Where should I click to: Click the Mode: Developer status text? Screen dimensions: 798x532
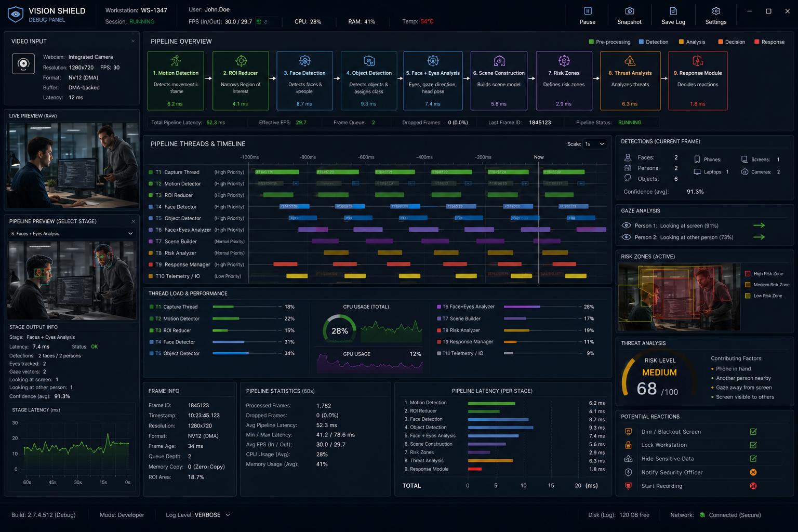(122, 515)
